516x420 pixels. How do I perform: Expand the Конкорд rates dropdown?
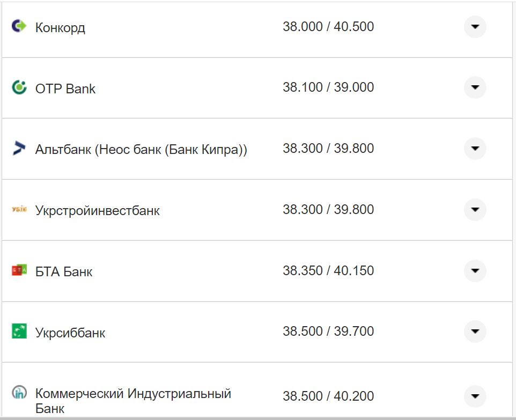[x=475, y=26]
